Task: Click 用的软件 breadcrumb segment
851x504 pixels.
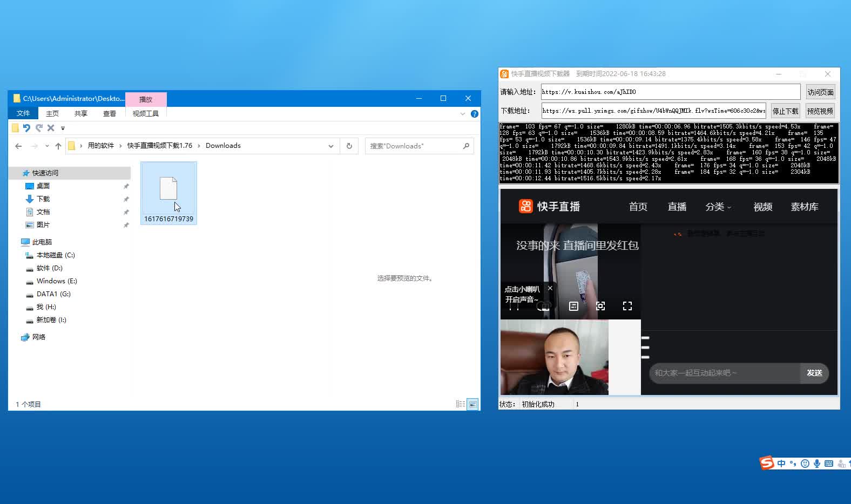Action: (x=101, y=146)
